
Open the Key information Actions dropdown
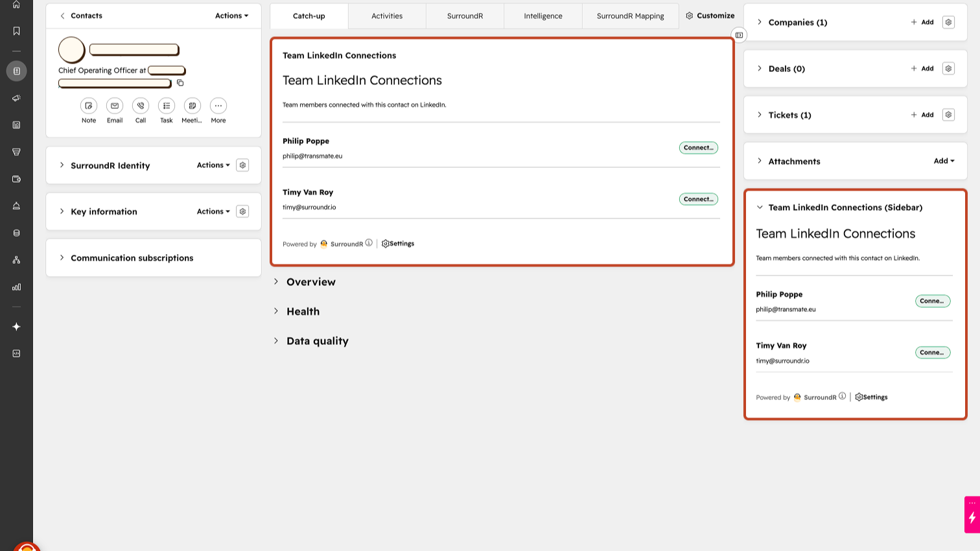213,211
